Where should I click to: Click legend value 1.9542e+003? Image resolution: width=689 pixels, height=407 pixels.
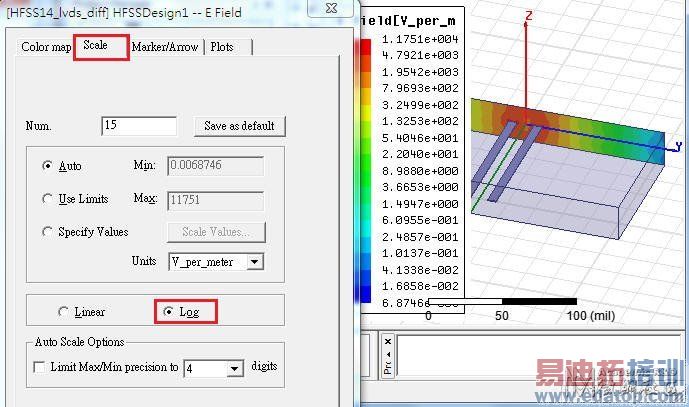click(x=420, y=72)
